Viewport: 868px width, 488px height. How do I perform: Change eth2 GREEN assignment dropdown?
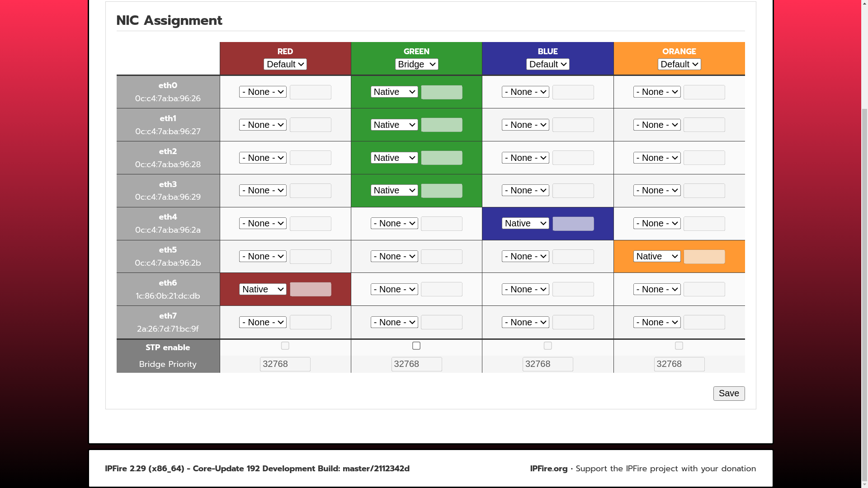(394, 158)
